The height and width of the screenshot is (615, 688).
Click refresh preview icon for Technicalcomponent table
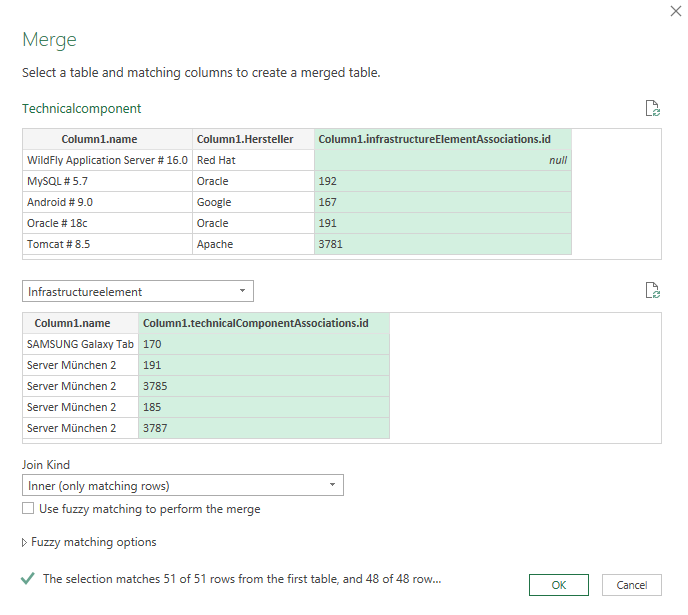653,108
